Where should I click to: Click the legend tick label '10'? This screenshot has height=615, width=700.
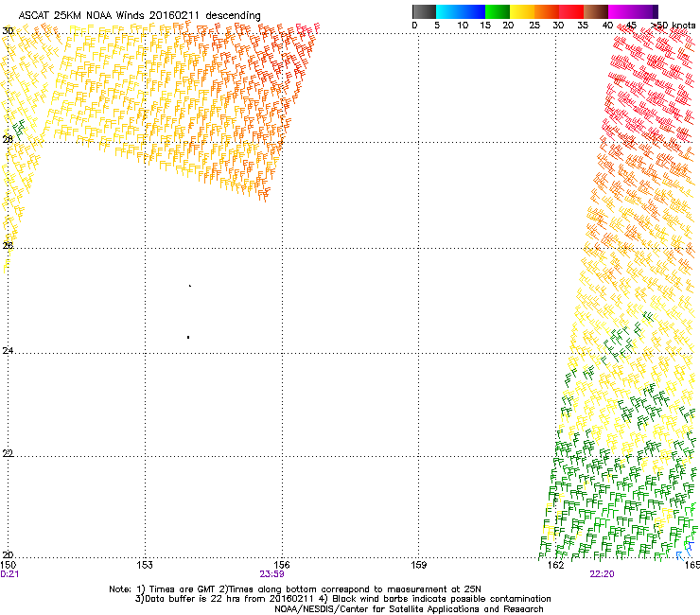463,26
